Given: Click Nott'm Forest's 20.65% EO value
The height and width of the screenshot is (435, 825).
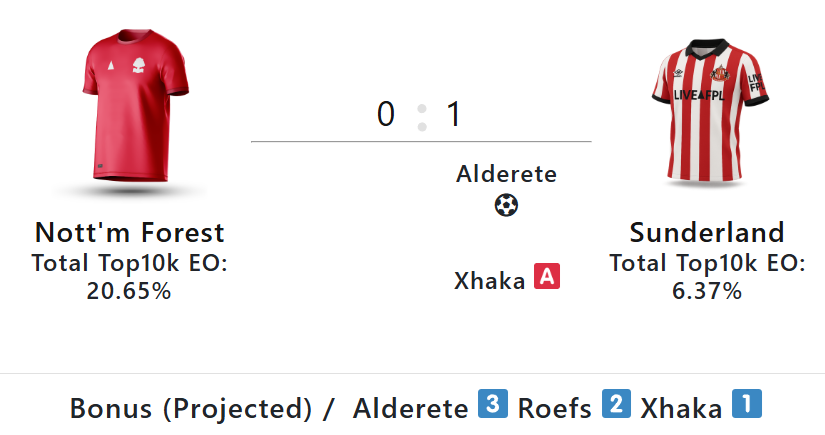Looking at the screenshot, I should 129,291.
